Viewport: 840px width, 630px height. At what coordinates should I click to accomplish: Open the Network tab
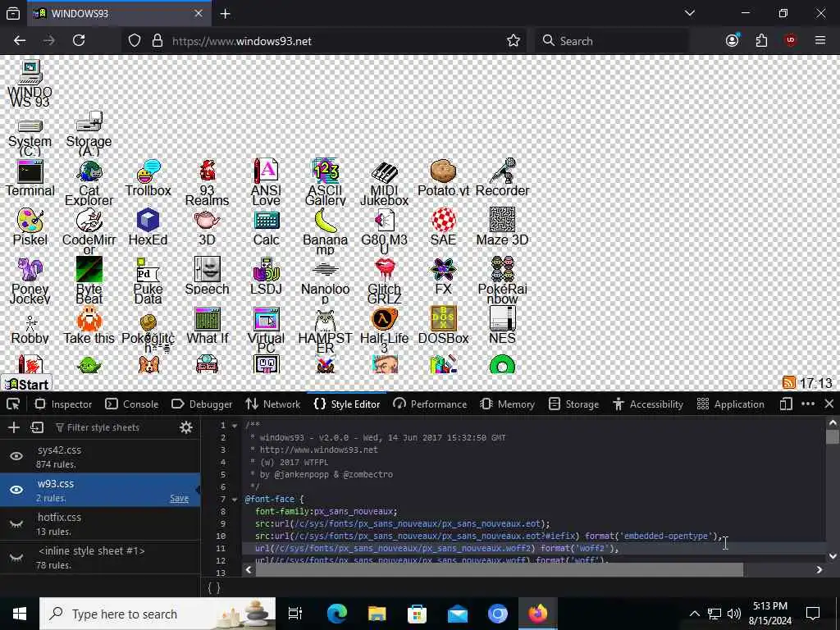tap(273, 404)
